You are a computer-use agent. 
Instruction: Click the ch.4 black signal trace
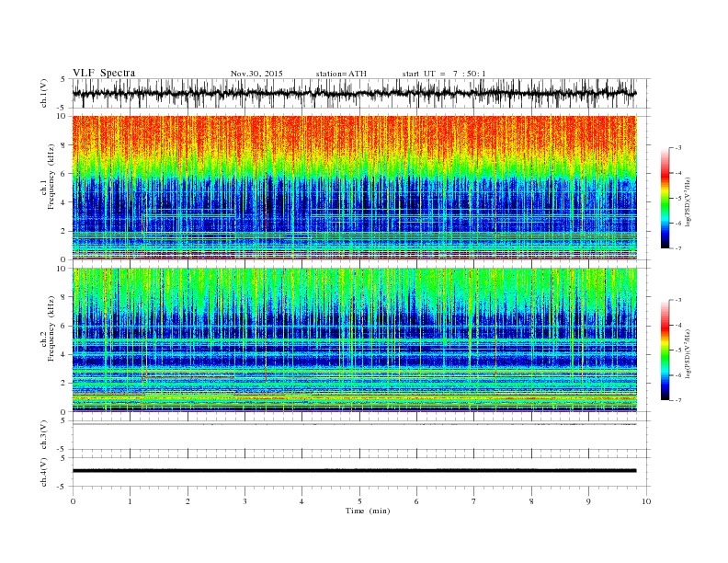[354, 471]
